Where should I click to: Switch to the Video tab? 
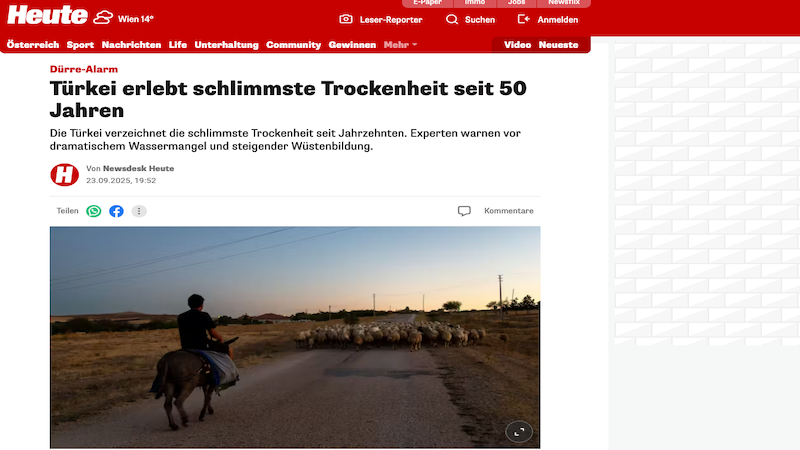(517, 45)
